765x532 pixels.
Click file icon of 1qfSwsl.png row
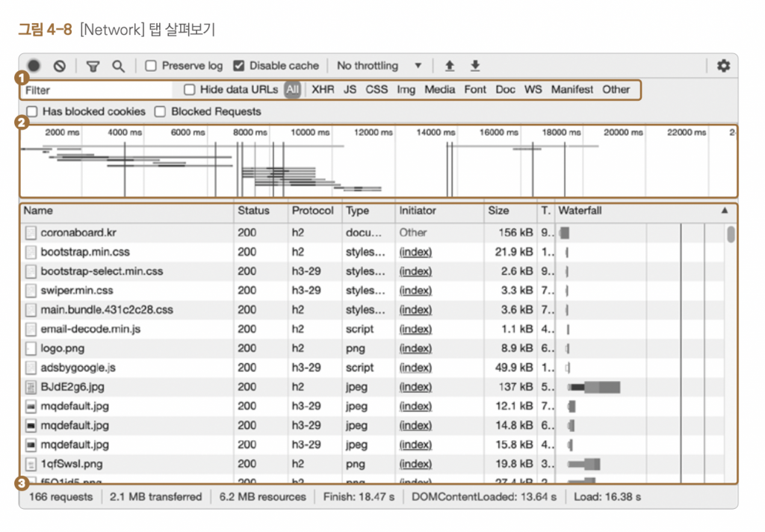[31, 464]
